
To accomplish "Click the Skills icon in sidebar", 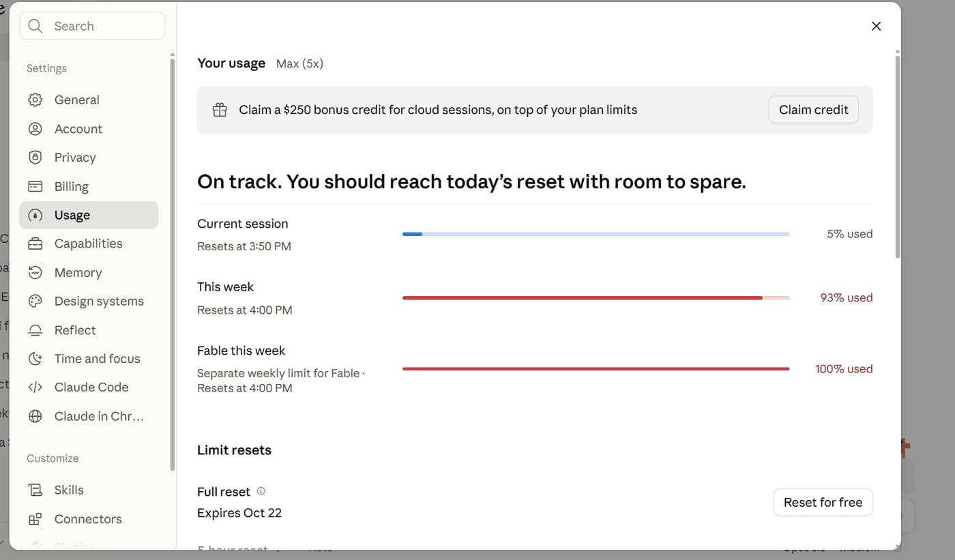I will (x=35, y=490).
